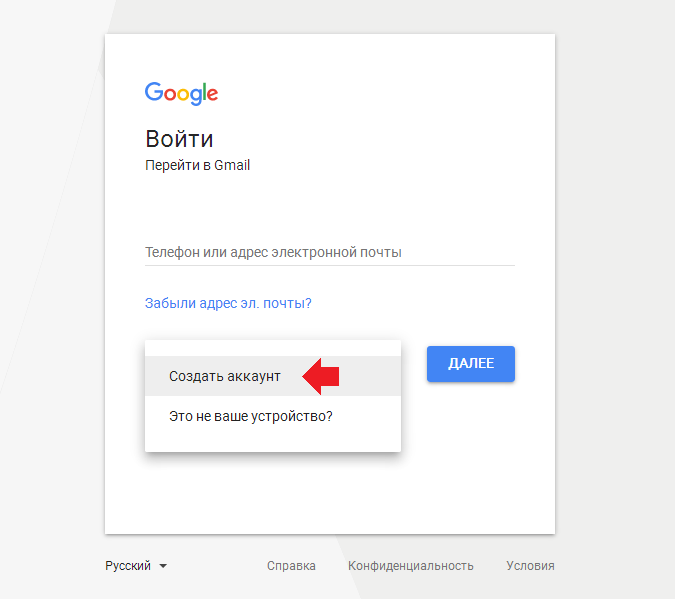Image resolution: width=675 pixels, height=599 pixels.
Task: Focus the phone or email input field
Action: coord(329,252)
